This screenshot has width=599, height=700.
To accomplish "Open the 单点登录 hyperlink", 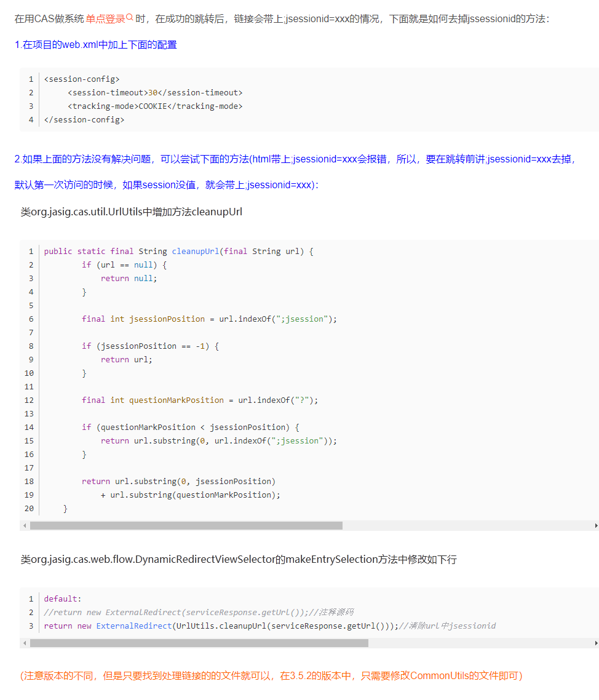I will pyautogui.click(x=105, y=18).
